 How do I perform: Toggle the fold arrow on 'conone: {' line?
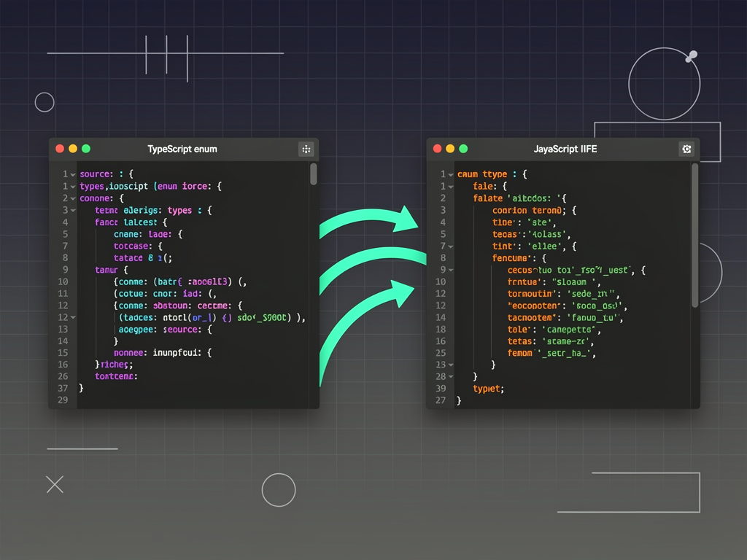click(x=73, y=198)
